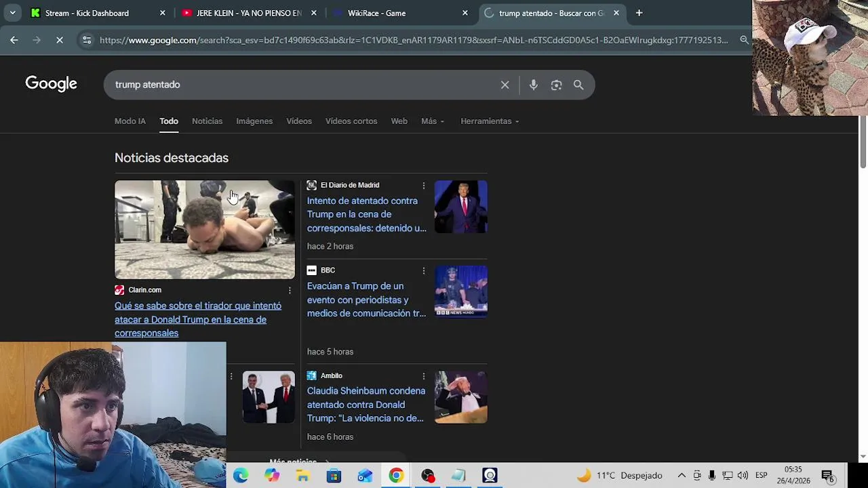Viewport: 868px width, 488px height.
Task: Stop the page from loading
Action: [x=60, y=40]
